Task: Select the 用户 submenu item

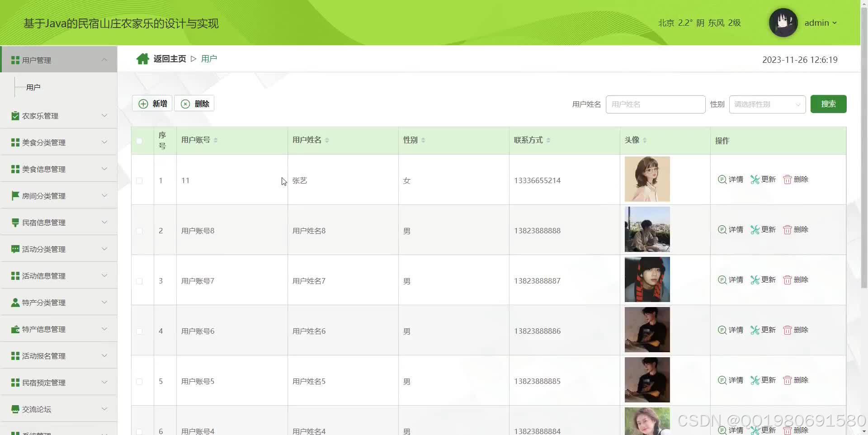Action: (x=33, y=87)
